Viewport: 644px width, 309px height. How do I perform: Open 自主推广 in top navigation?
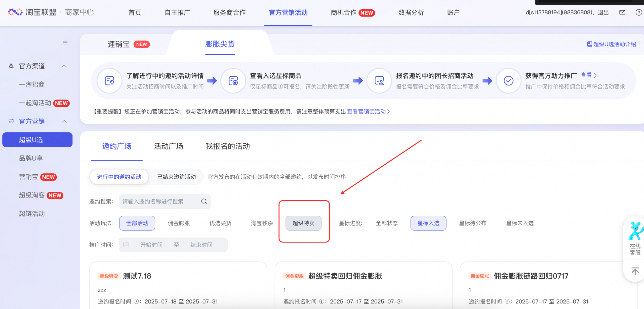click(x=177, y=12)
